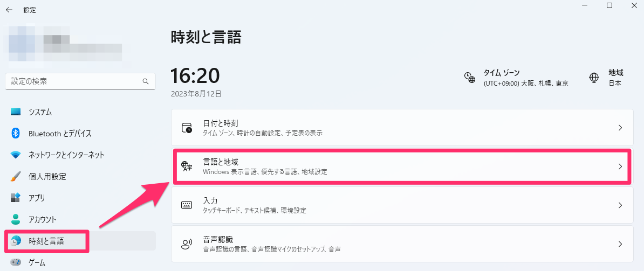Click the magnifier icon in the search box
644x271 pixels.
click(x=146, y=81)
